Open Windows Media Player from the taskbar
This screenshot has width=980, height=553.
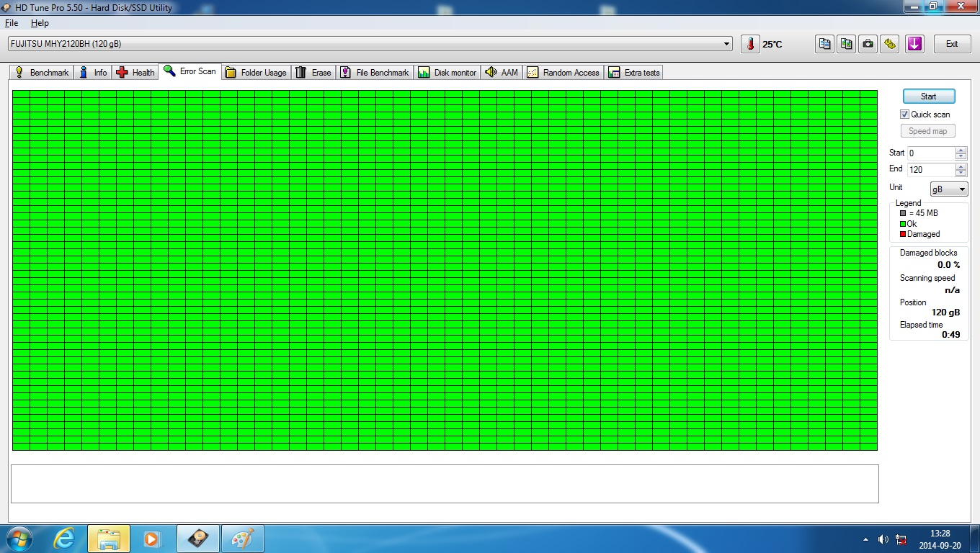point(152,539)
